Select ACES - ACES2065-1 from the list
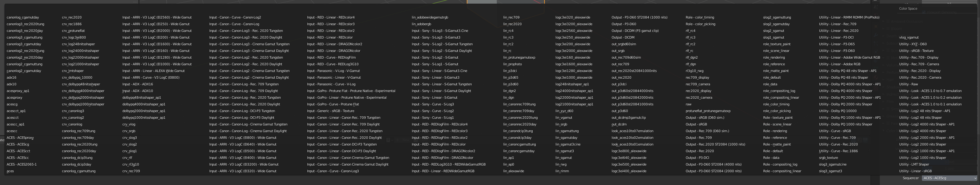Screen dimensions: 980x185 (x=22, y=164)
